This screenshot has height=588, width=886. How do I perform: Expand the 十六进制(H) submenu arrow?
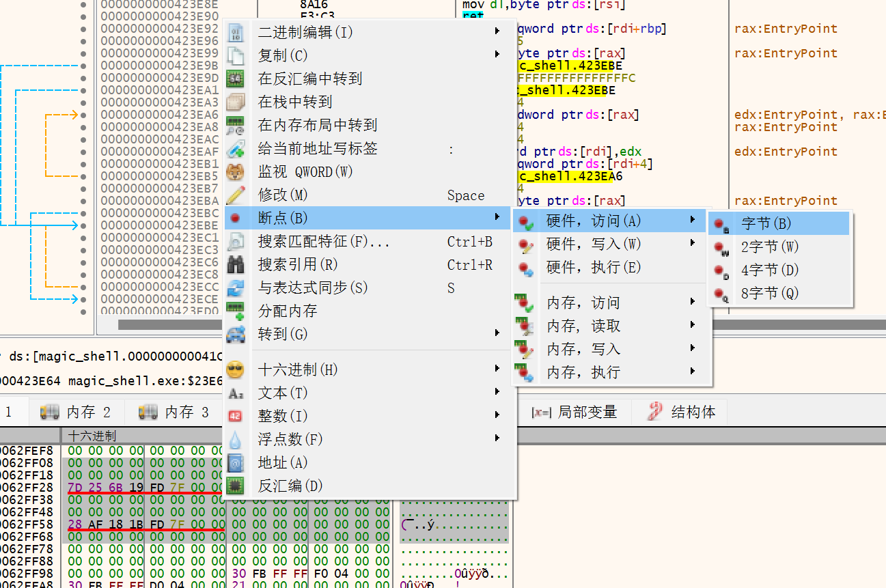pyautogui.click(x=497, y=369)
